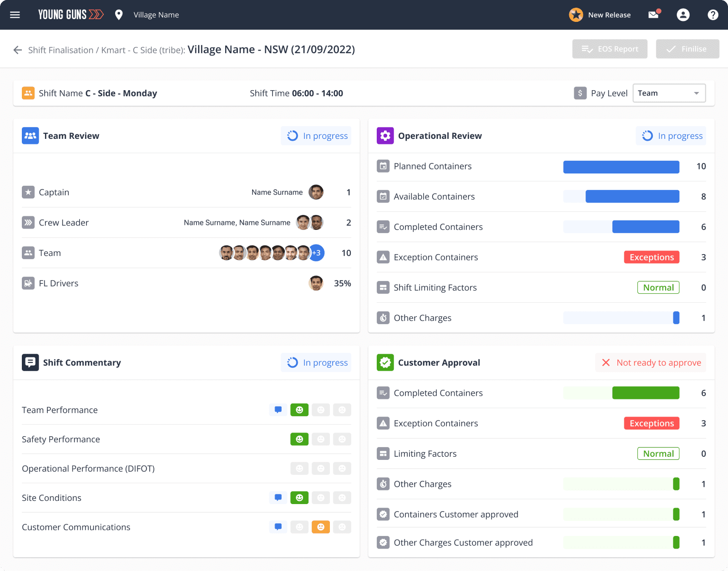728x571 pixels.
Task: Click the location pin icon
Action: 119,15
